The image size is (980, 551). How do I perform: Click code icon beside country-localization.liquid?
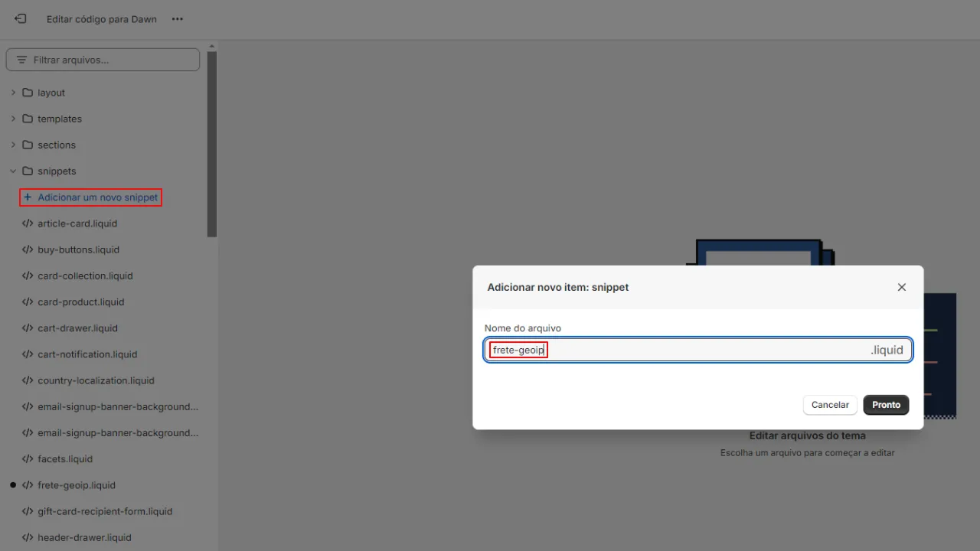coord(28,380)
